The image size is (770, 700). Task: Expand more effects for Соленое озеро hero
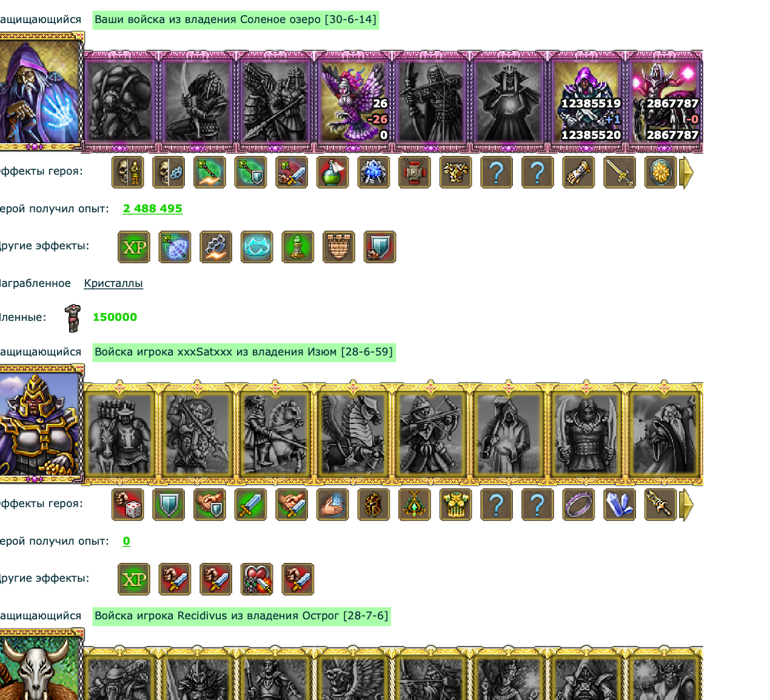point(687,172)
